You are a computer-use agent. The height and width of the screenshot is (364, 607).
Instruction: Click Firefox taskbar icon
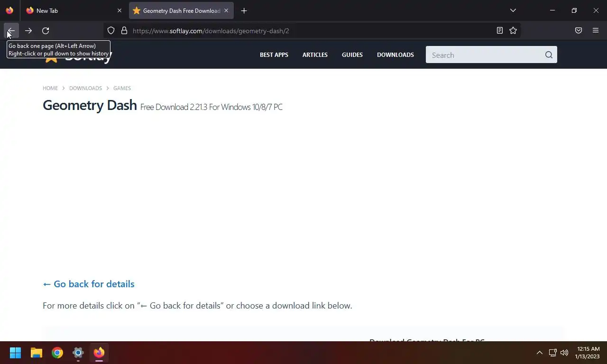[x=99, y=353]
